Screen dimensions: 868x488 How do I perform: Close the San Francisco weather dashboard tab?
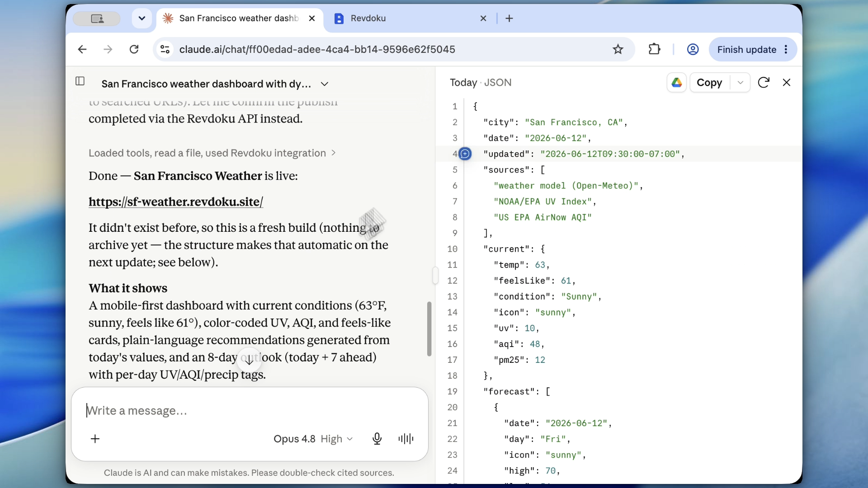[x=312, y=19]
